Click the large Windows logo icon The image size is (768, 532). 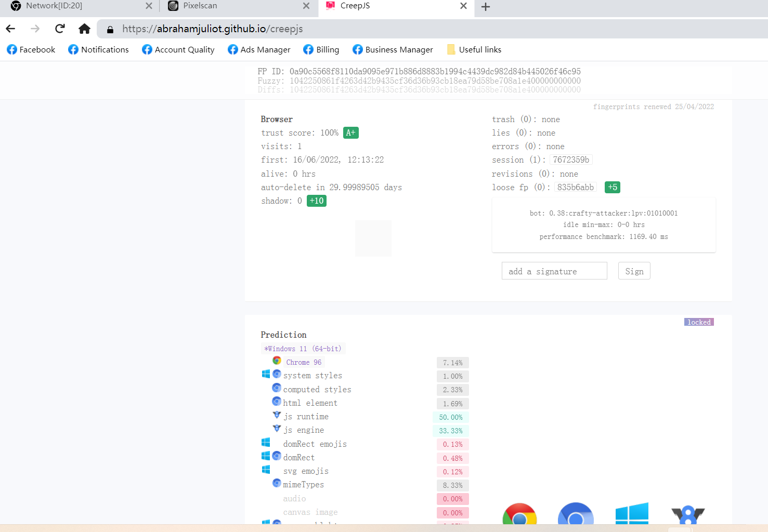[x=632, y=514]
